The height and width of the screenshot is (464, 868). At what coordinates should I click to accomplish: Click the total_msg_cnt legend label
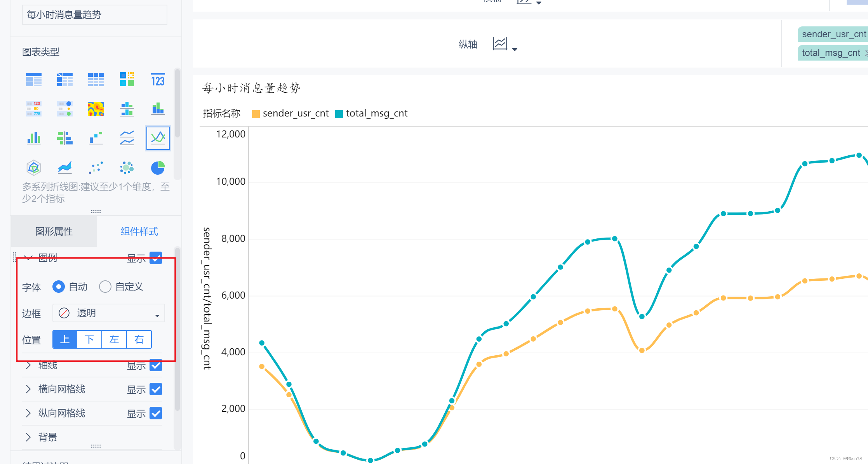(x=377, y=113)
